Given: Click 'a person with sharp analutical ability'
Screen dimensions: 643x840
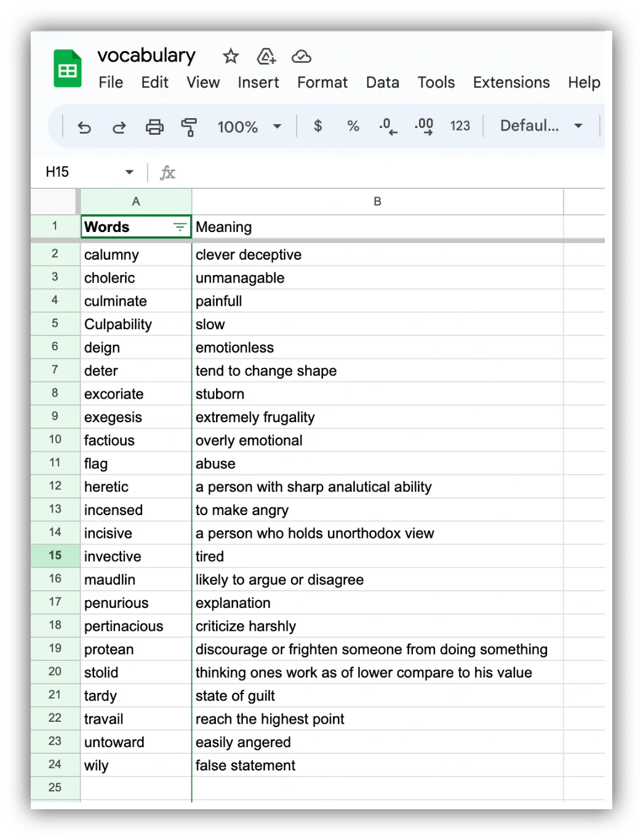Looking at the screenshot, I should 377,487.
